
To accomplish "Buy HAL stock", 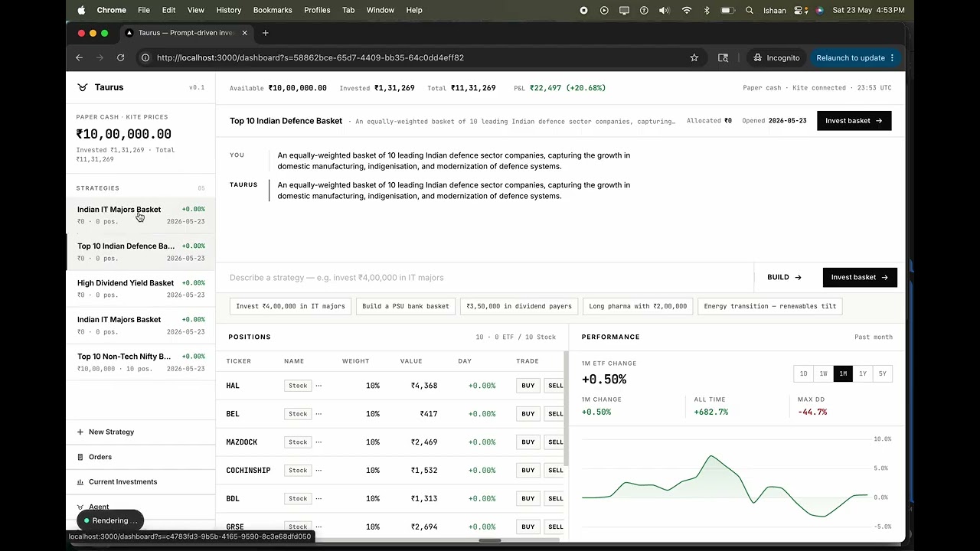I will point(528,386).
